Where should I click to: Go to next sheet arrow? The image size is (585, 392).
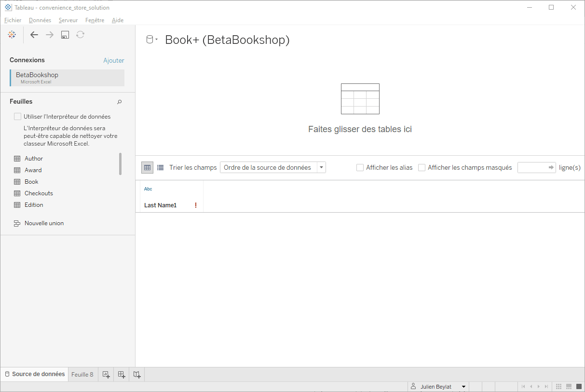pos(539,387)
